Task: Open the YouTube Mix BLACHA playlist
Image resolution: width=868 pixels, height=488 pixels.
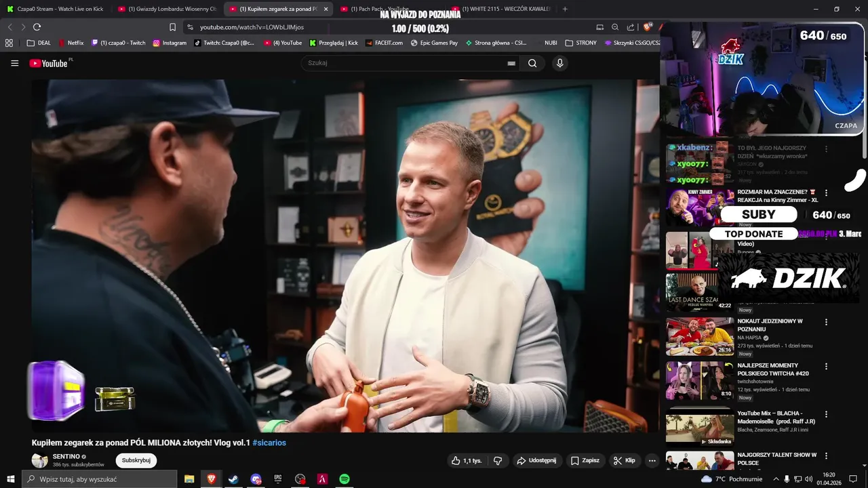Action: tap(700, 428)
